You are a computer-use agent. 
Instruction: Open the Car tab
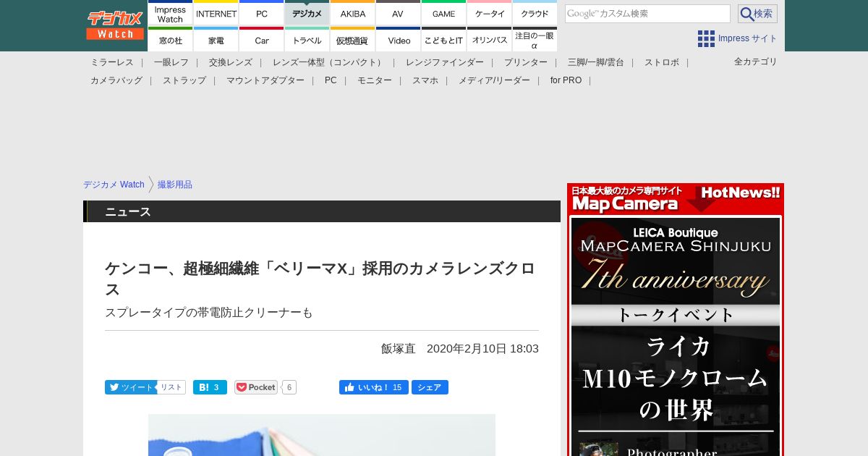click(x=262, y=40)
